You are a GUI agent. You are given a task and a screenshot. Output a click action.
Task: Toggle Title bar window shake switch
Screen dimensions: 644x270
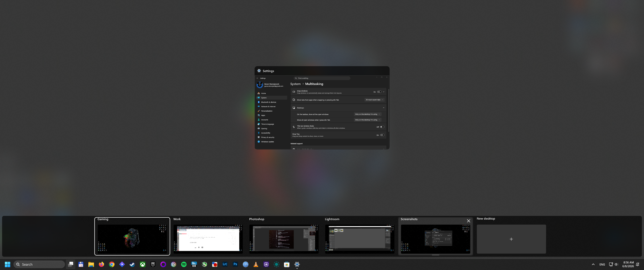click(382, 127)
